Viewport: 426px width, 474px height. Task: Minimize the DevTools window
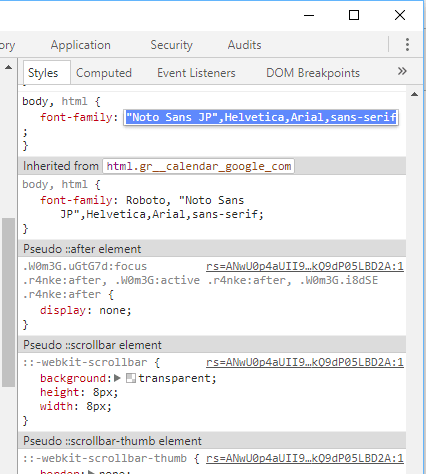coord(309,15)
